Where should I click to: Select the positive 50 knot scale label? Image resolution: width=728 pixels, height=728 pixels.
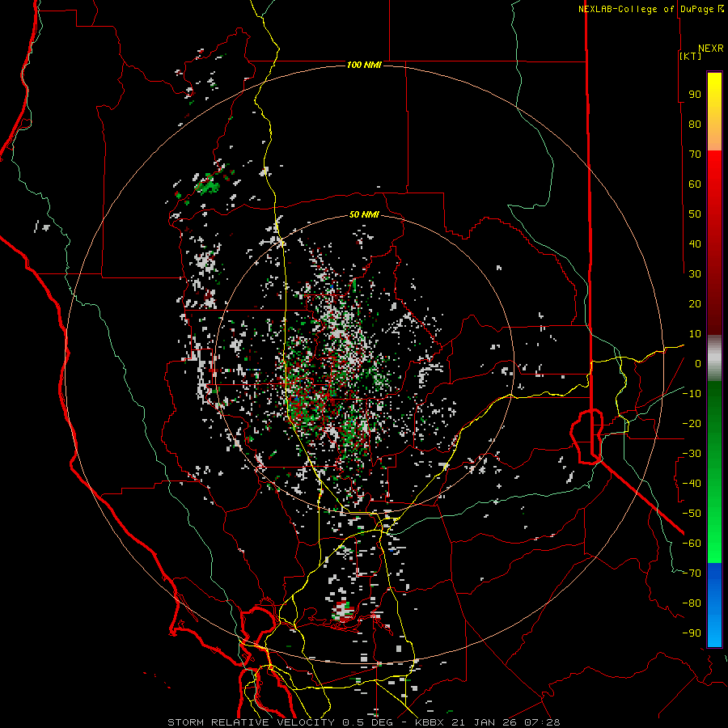[695, 214]
